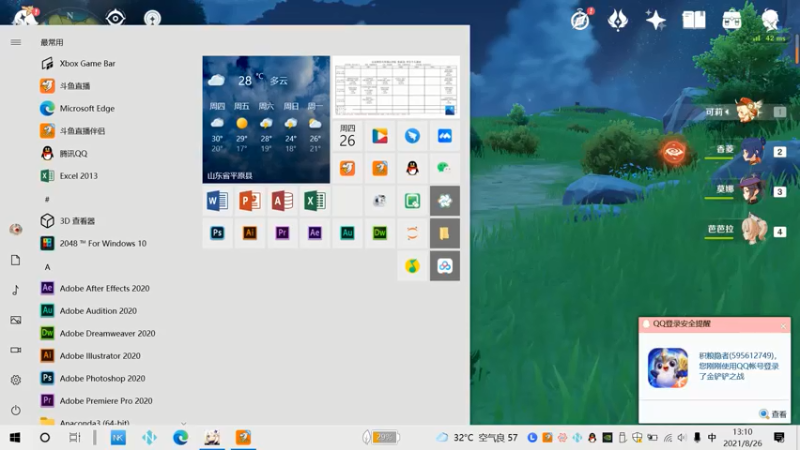Click the Photoshop (Ps) tile
800x450 pixels.
click(x=217, y=233)
